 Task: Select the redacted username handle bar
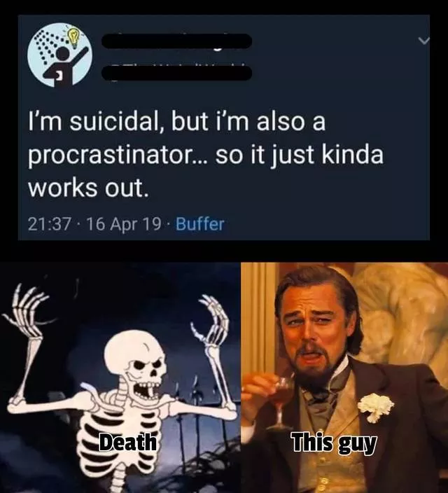coord(176,73)
